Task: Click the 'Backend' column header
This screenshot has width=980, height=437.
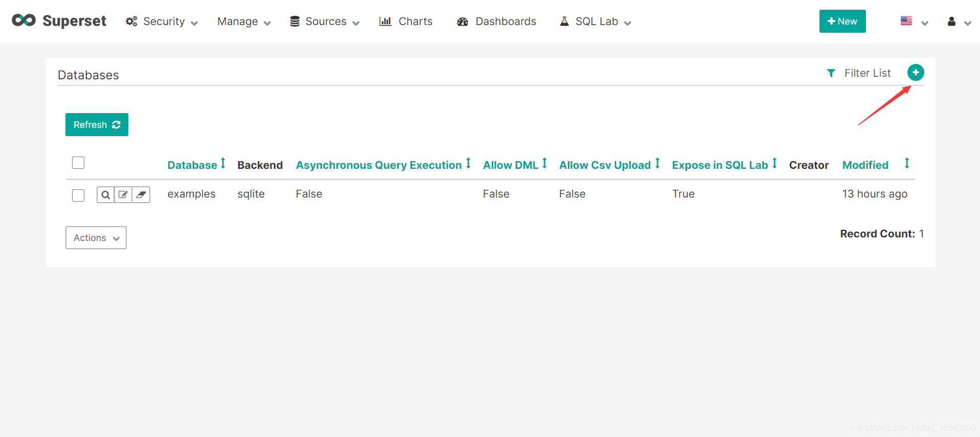Action: tap(260, 165)
